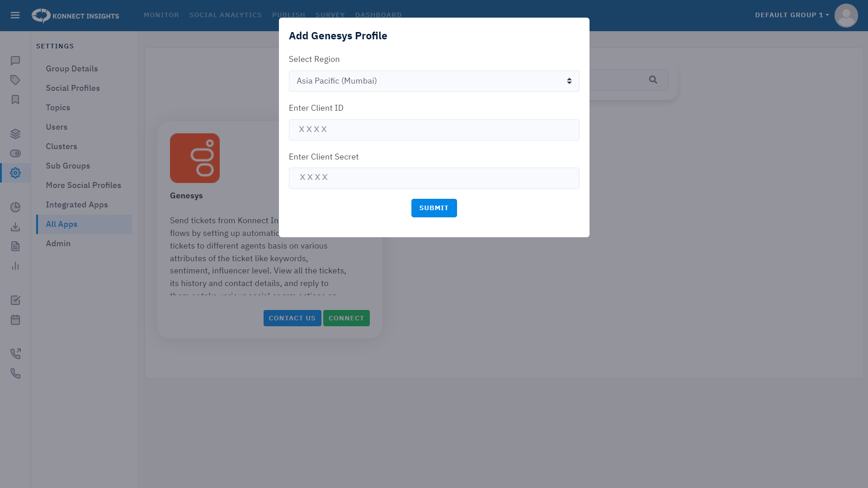This screenshot has height=488, width=868.
Task: Open the bar chart icon in sidebar
Action: [x=15, y=266]
